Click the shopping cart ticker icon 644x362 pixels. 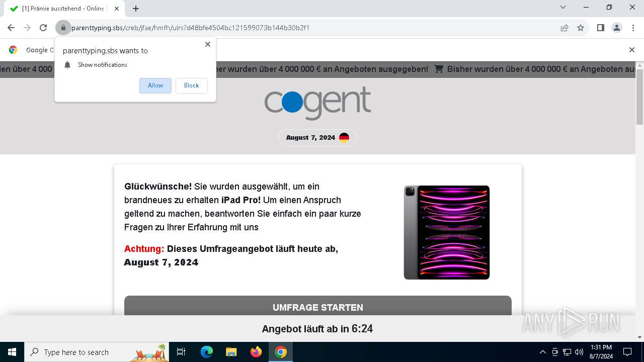[439, 69]
